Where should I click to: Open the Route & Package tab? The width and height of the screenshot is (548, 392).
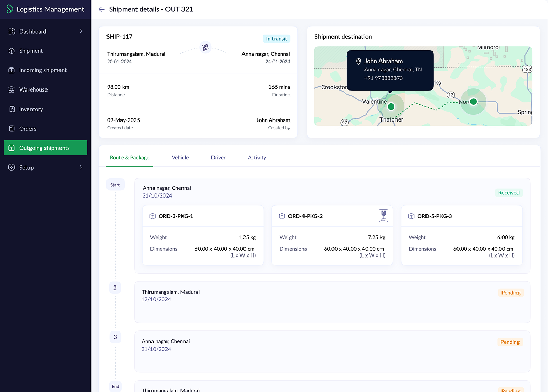pyautogui.click(x=129, y=158)
